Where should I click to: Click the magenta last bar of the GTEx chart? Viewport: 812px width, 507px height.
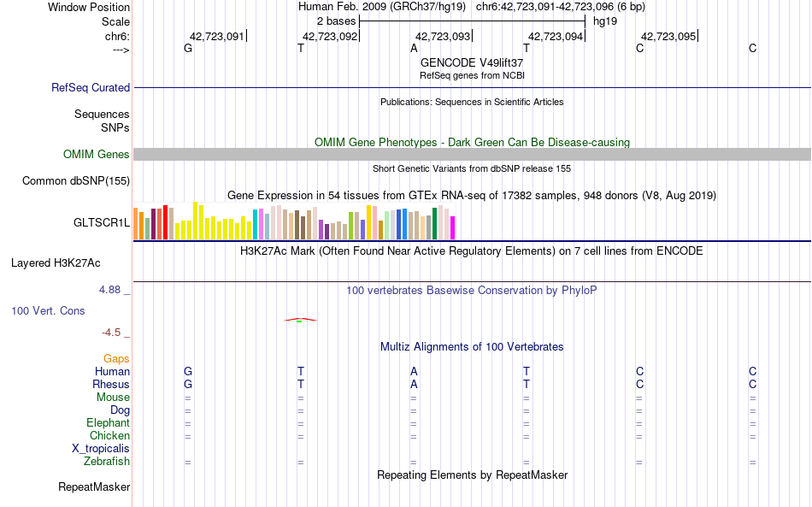coord(453,228)
